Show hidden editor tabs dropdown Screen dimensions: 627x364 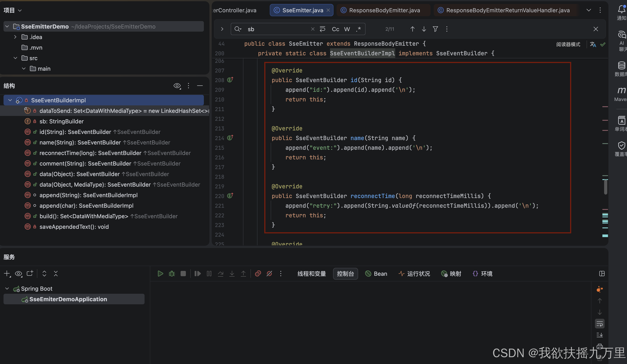(589, 10)
